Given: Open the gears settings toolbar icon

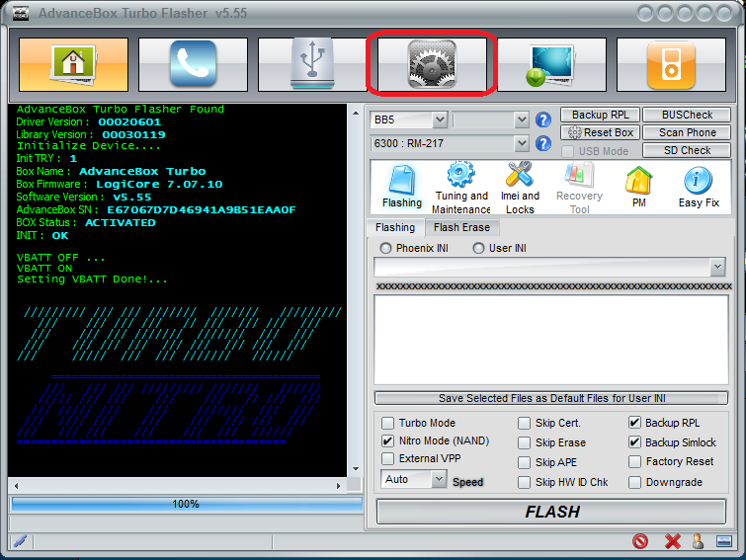Looking at the screenshot, I should [432, 64].
